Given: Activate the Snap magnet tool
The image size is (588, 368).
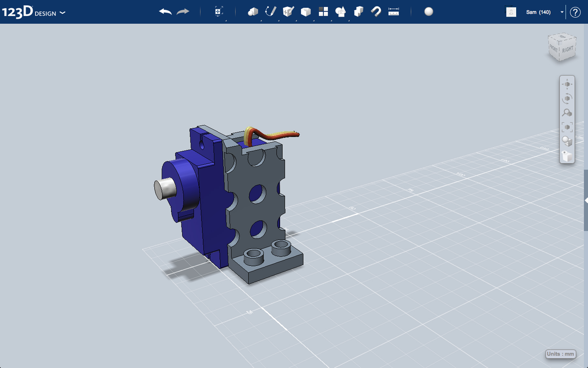Looking at the screenshot, I should click(x=376, y=12).
